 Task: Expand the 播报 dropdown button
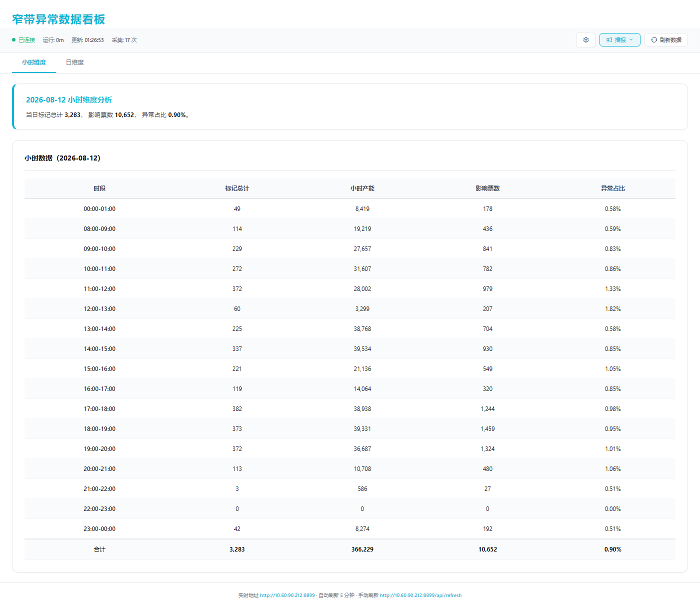(x=620, y=40)
